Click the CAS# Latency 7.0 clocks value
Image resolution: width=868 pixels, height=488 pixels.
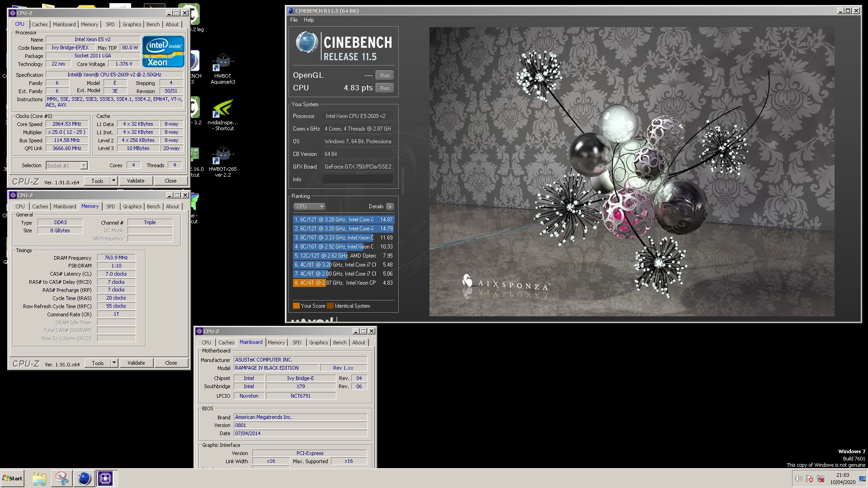pos(116,274)
